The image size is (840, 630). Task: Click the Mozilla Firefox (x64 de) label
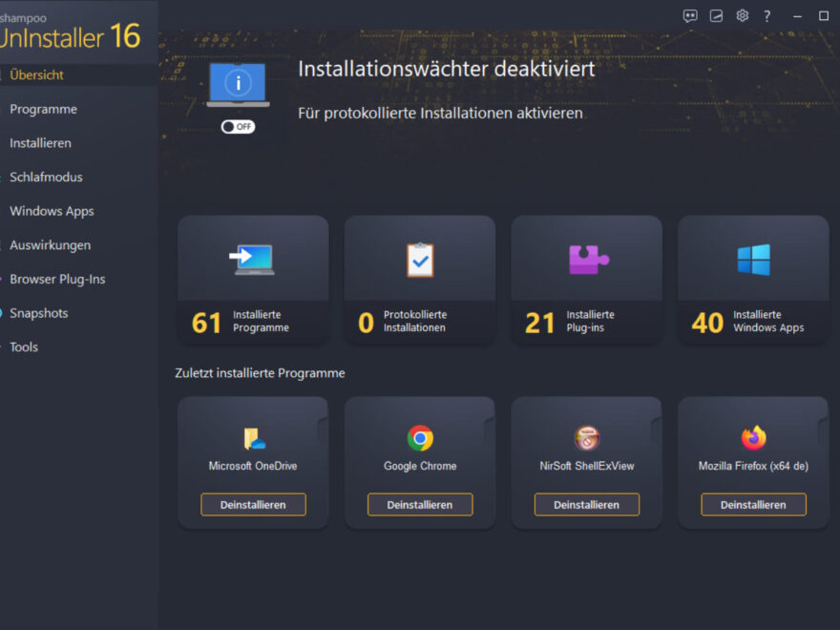(x=753, y=466)
